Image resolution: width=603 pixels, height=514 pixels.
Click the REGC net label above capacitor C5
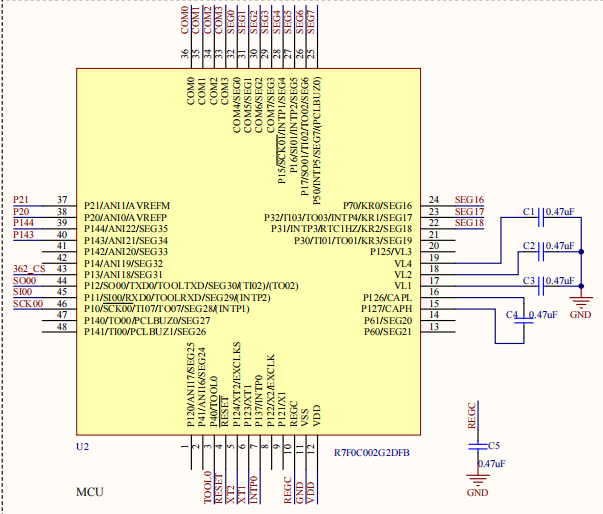click(x=472, y=415)
